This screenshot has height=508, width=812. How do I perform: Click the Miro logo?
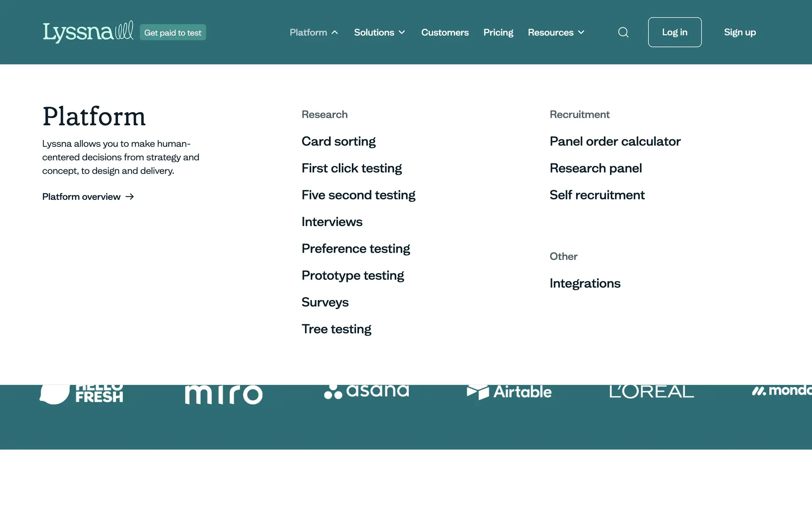pyautogui.click(x=224, y=394)
